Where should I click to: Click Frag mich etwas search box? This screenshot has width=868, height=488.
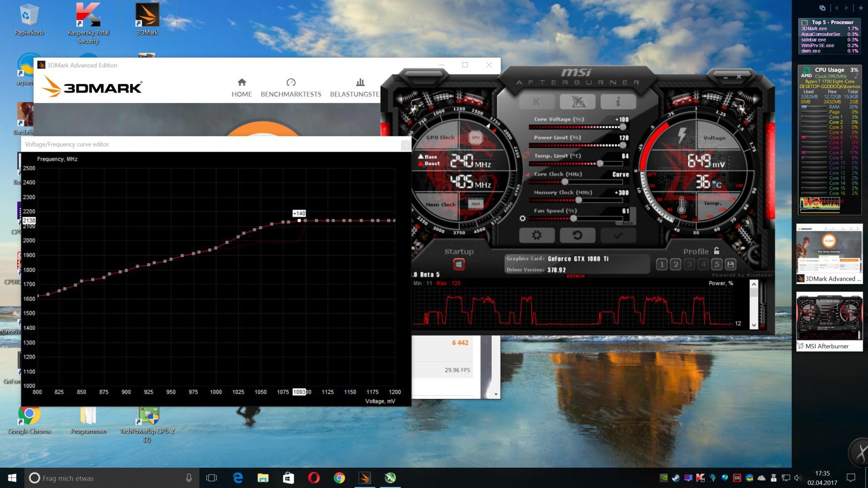click(x=111, y=478)
